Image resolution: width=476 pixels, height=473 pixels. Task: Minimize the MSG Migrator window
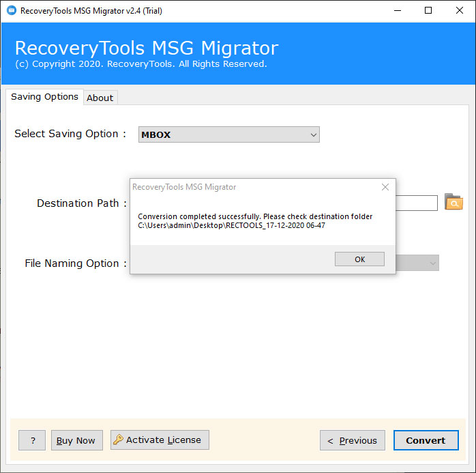pos(398,11)
